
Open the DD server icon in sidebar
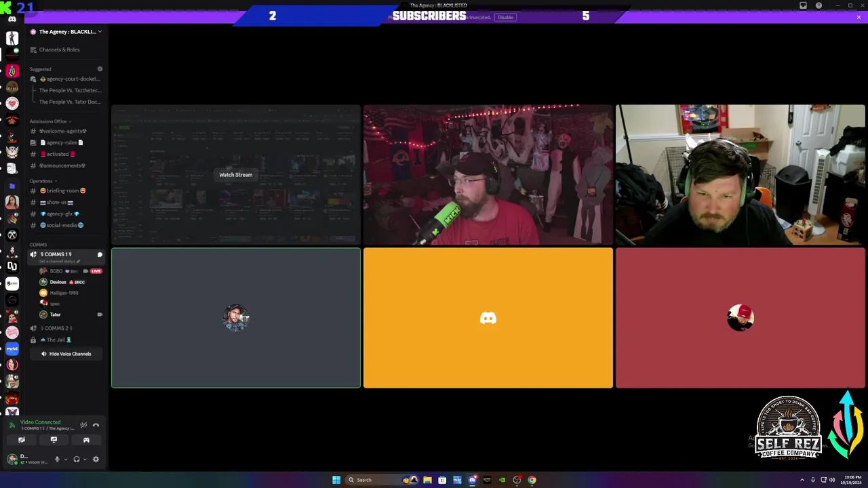pos(12,266)
